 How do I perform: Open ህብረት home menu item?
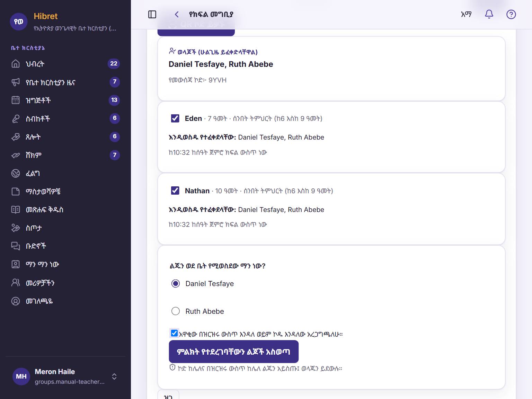point(65,64)
